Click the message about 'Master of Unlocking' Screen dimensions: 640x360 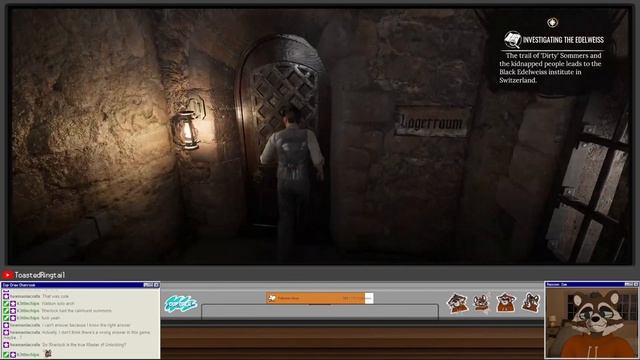coord(84,345)
